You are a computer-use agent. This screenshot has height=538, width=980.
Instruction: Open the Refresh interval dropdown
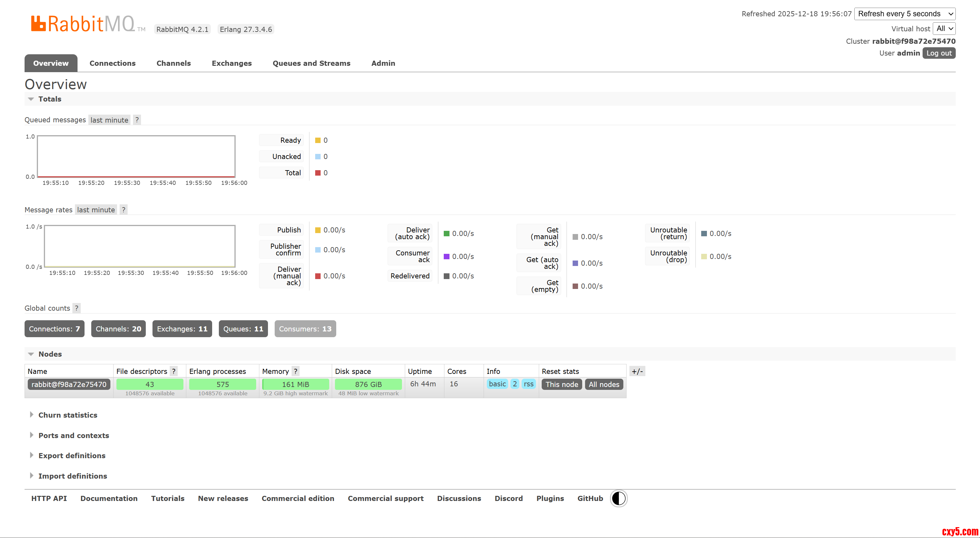click(904, 14)
